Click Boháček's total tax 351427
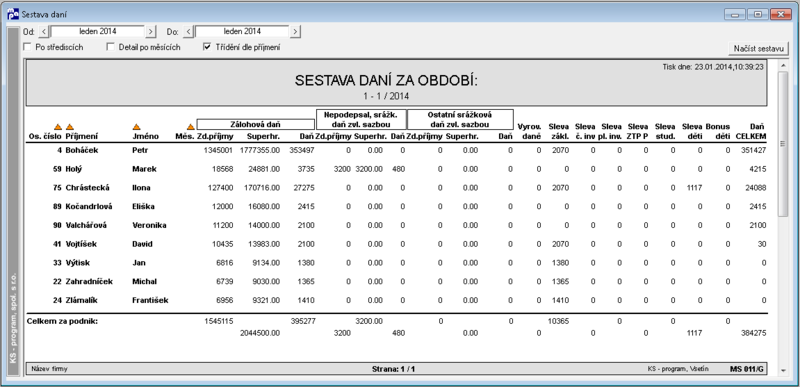This screenshot has width=800, height=387. (754, 150)
